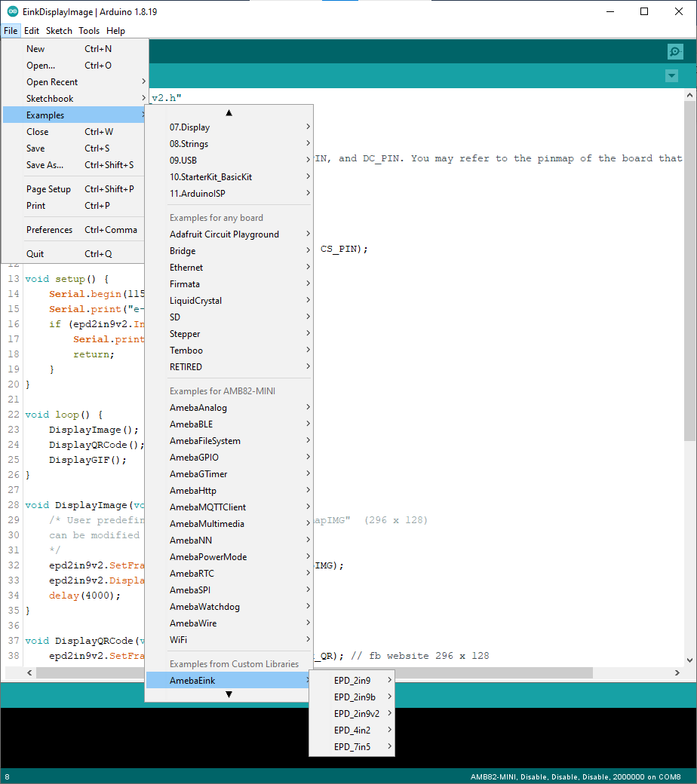This screenshot has width=697, height=784.
Task: Click Quit in the File menu
Action: (35, 254)
